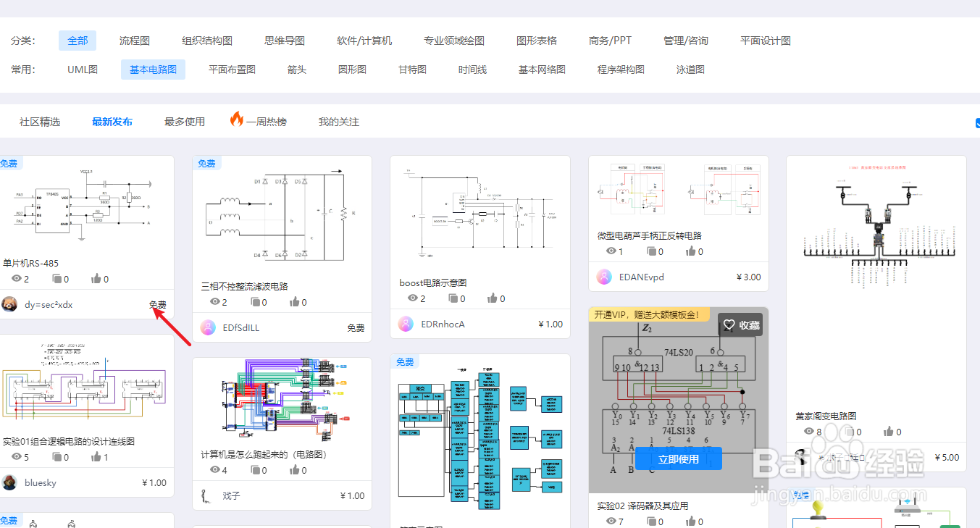
Task: Switch to the 社区精选 tab
Action: (x=38, y=121)
